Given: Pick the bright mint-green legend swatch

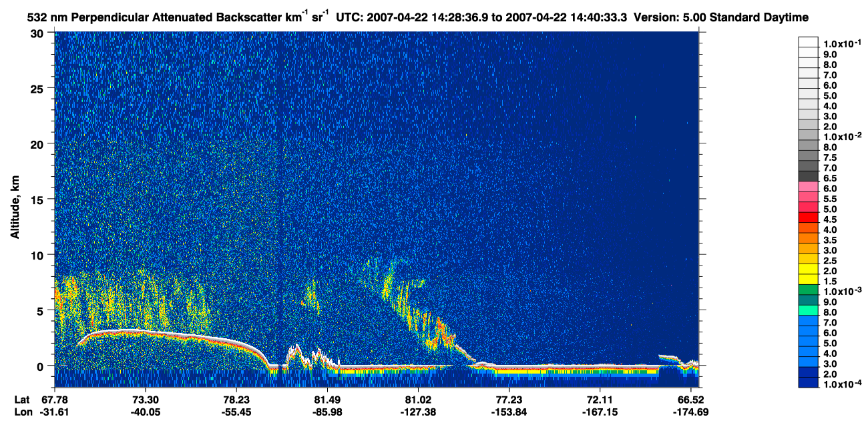Looking at the screenshot, I should 809,310.
